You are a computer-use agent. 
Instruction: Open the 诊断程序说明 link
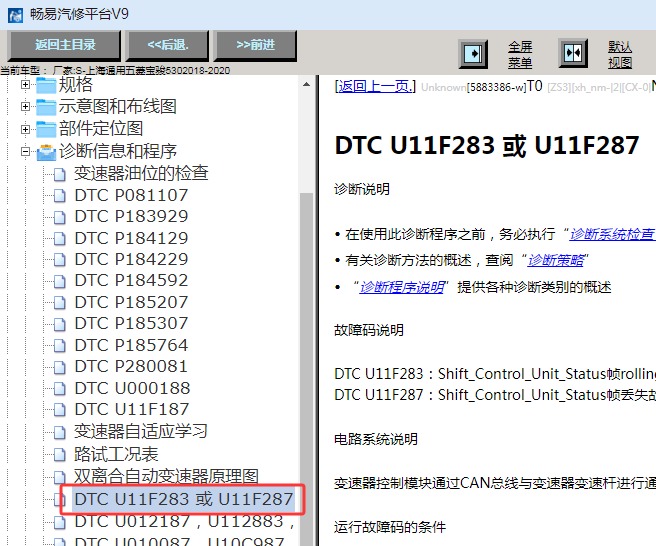click(x=402, y=287)
